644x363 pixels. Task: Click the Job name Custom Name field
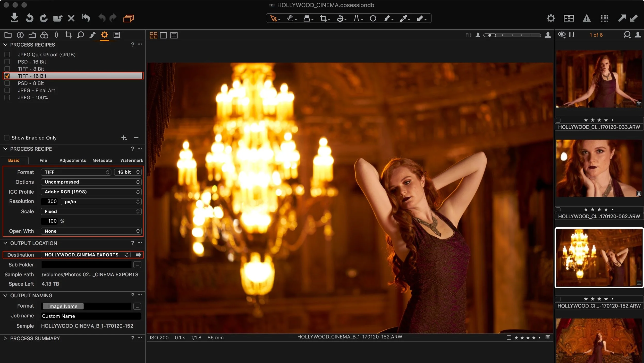(91, 316)
